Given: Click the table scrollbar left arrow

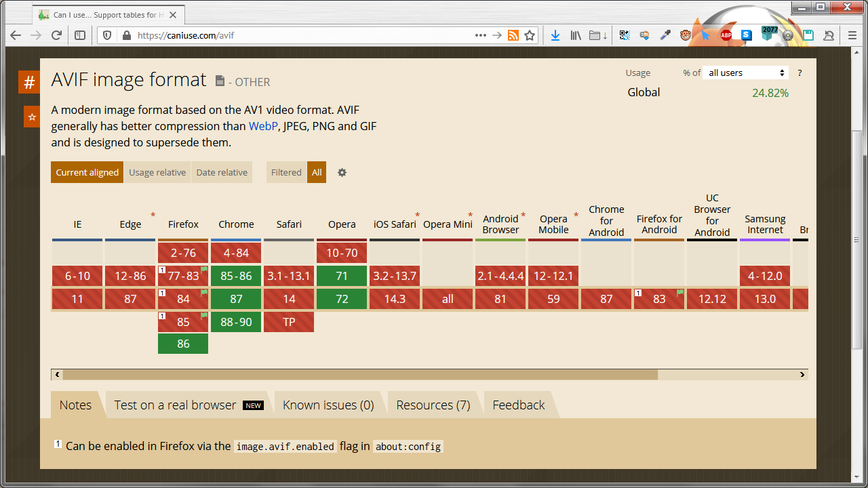Looking at the screenshot, I should (57, 374).
